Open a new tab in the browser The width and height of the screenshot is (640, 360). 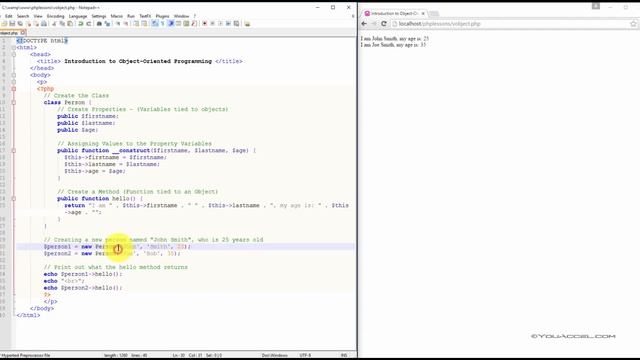point(433,13)
